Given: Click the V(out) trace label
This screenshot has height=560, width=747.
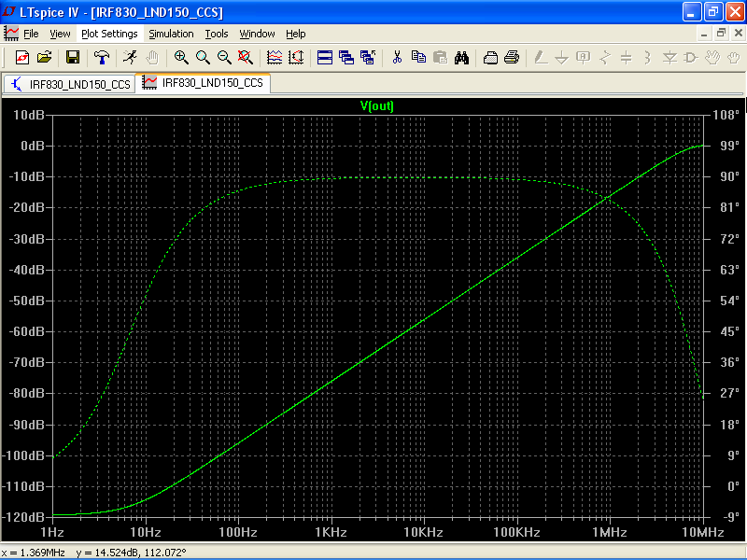Looking at the screenshot, I should point(377,105).
